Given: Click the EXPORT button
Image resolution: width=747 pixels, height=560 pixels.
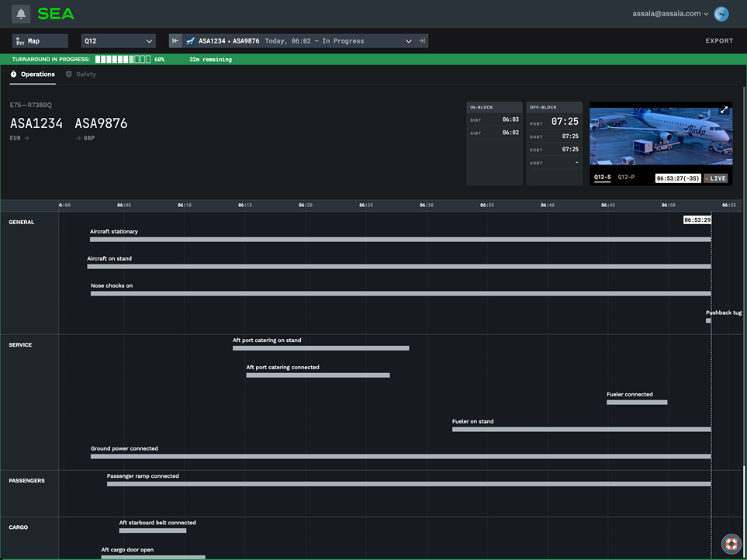Looking at the screenshot, I should click(718, 41).
